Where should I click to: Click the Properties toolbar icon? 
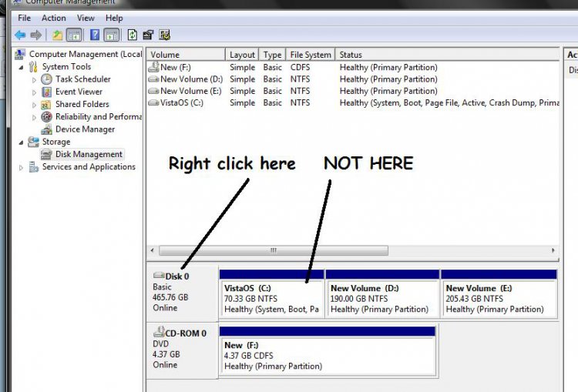tap(148, 35)
